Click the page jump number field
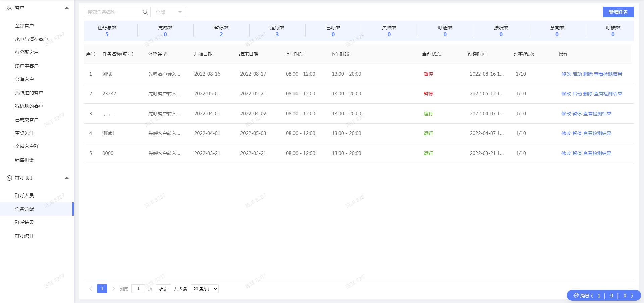644x303 pixels. tap(138, 289)
